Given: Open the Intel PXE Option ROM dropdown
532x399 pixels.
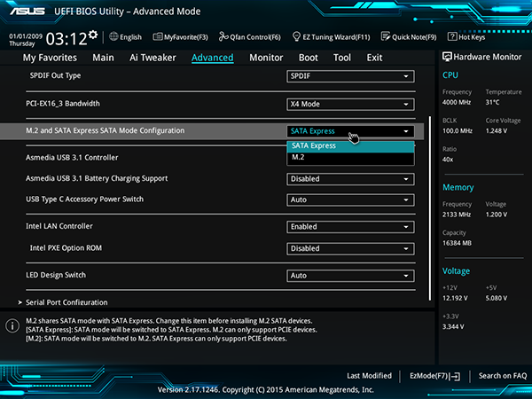Looking at the screenshot, I should tap(350, 248).
